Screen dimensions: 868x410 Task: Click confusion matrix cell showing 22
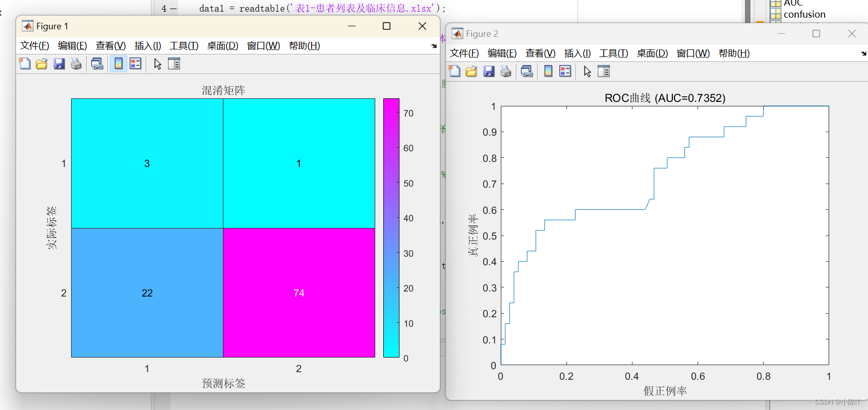point(147,293)
